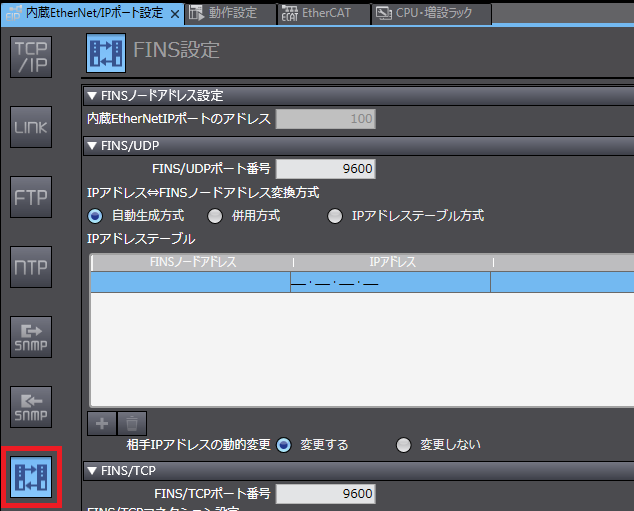This screenshot has height=511, width=634.
Task: Open the NTP settings icon
Action: click(x=30, y=267)
